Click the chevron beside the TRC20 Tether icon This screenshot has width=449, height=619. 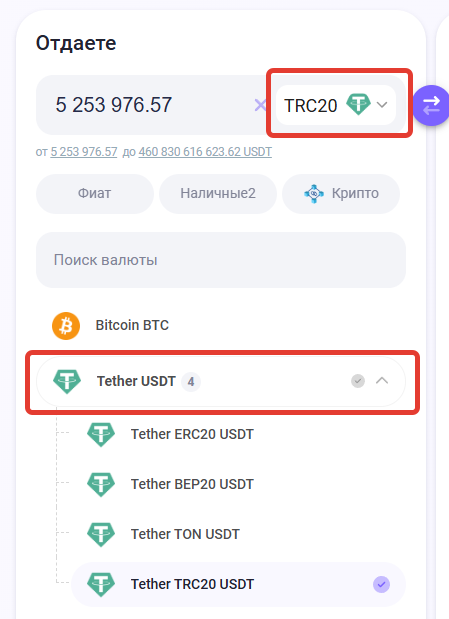coord(382,105)
